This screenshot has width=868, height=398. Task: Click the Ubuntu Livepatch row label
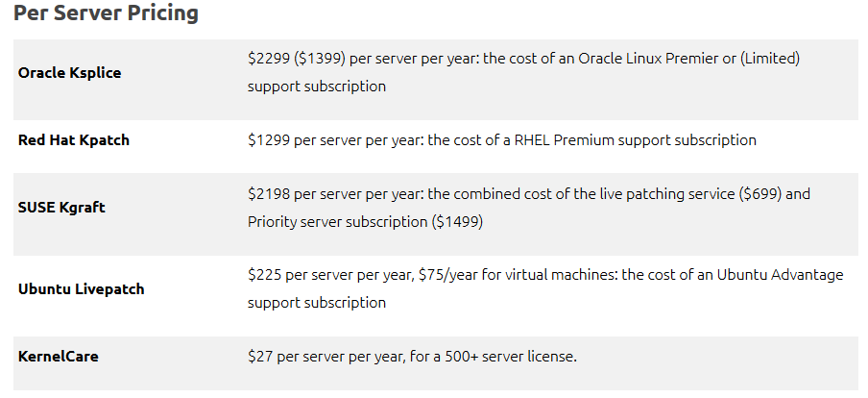(81, 288)
